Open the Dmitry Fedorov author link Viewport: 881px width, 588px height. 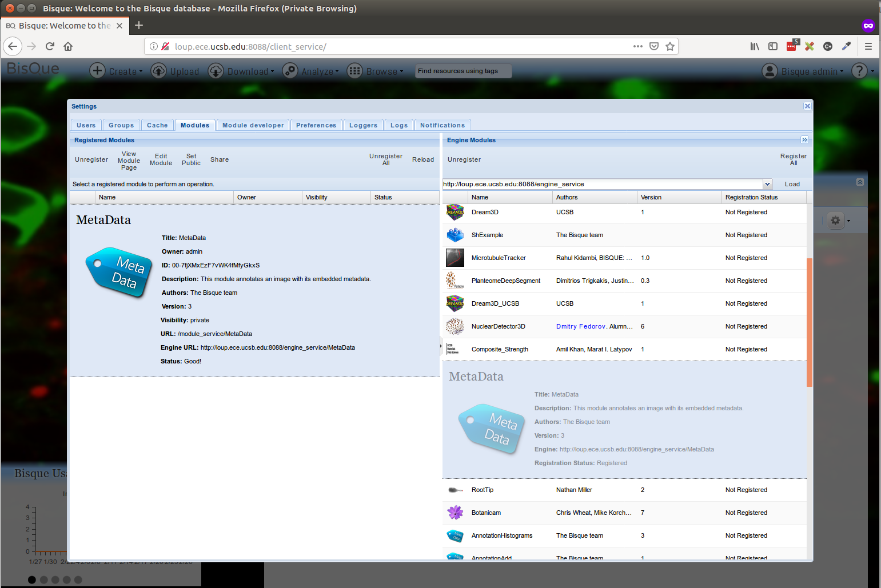(x=580, y=327)
